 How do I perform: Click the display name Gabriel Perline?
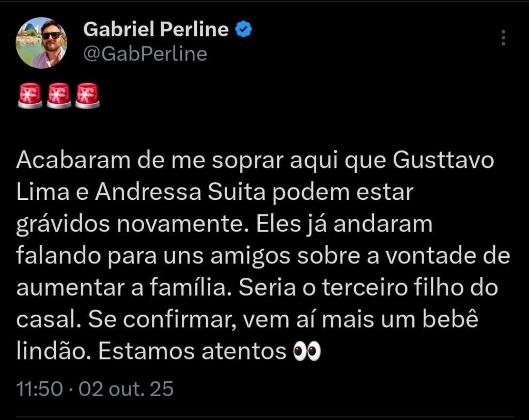click(x=155, y=30)
